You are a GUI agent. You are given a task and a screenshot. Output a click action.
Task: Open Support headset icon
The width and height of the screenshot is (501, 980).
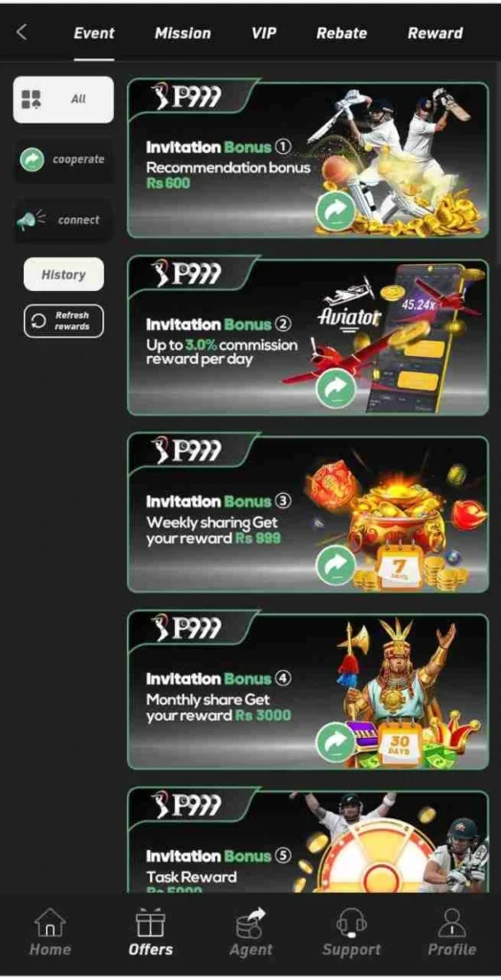(352, 923)
